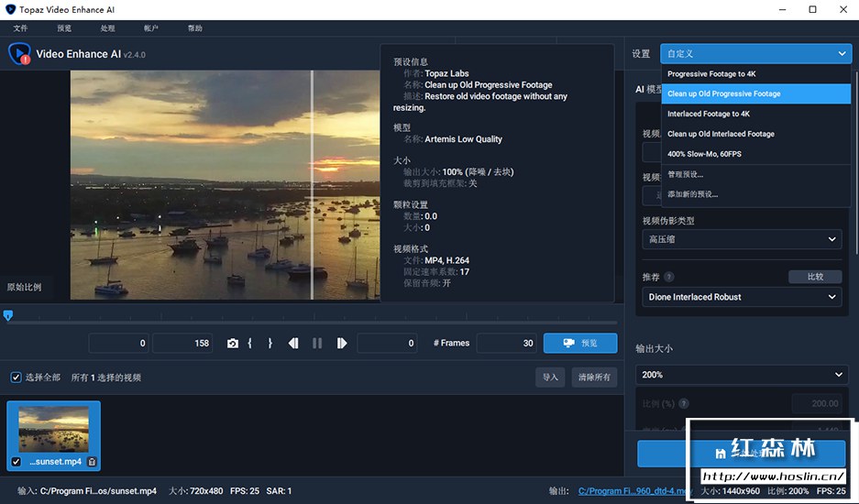This screenshot has height=504, width=859.
Task: Click the blue 预览 preview button
Action: [x=579, y=343]
